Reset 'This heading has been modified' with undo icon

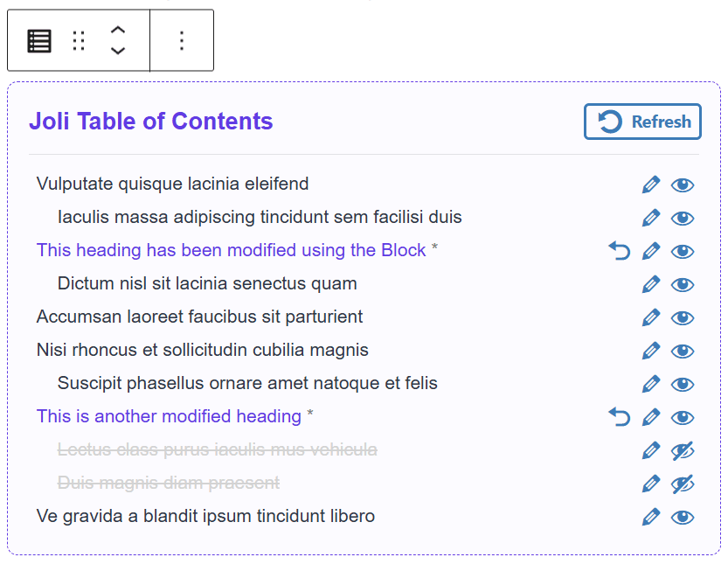[x=619, y=251]
